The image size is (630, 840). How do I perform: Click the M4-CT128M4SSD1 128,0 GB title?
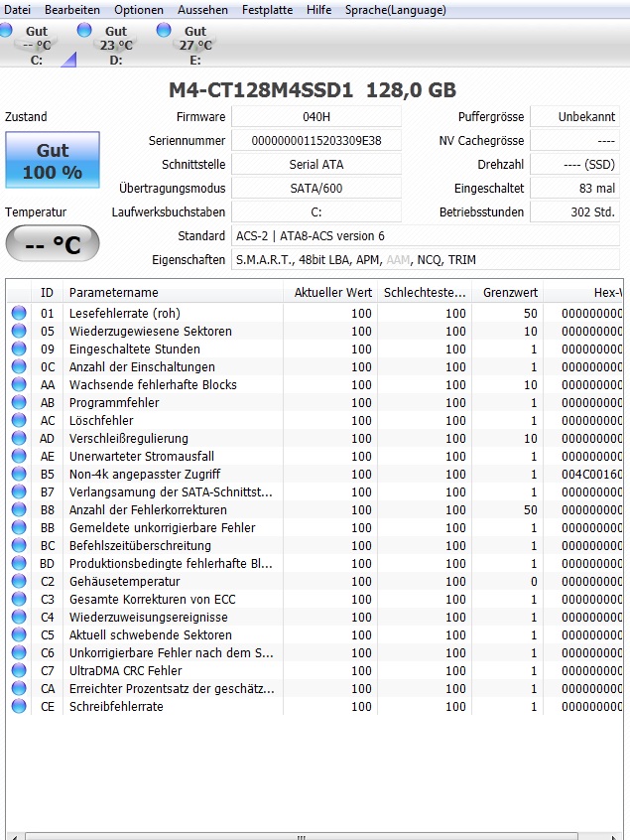[313, 90]
